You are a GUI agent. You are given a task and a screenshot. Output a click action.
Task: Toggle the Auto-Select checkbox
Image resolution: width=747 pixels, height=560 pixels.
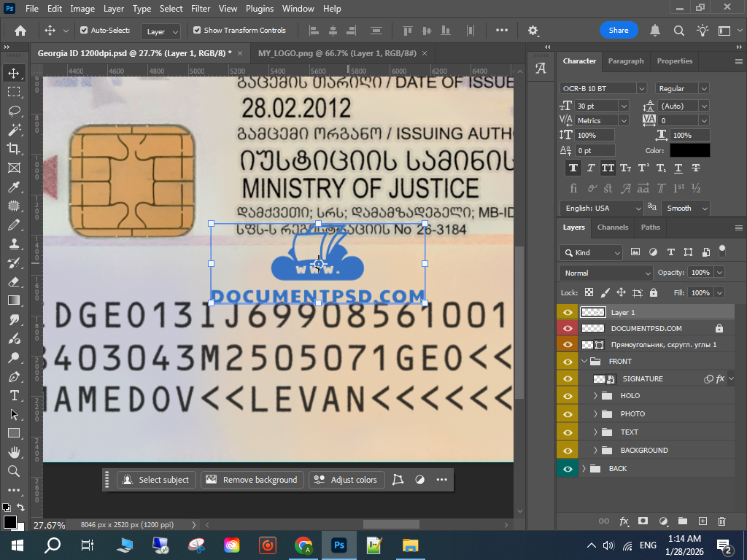[84, 31]
